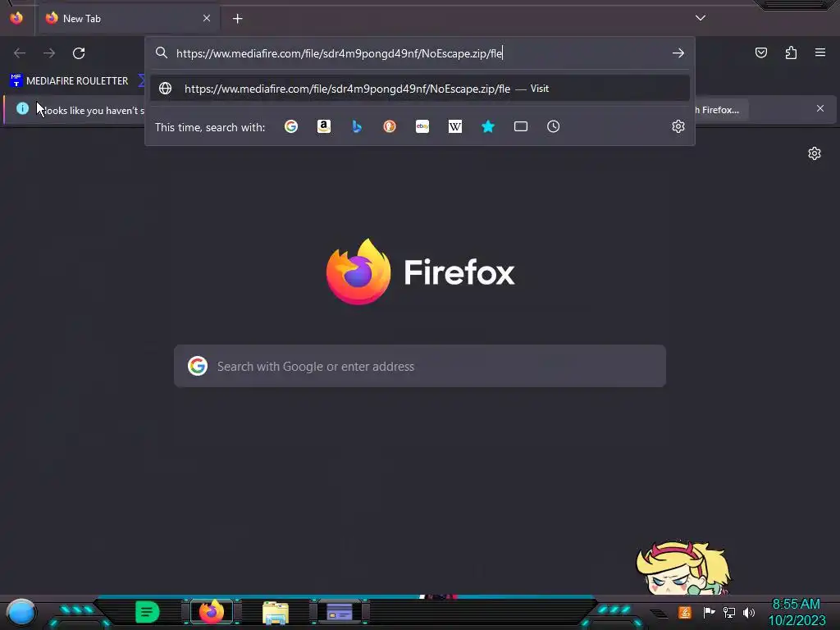This screenshot has width=840, height=630.
Task: Click the mediafire URL in address bar
Action: click(x=339, y=53)
